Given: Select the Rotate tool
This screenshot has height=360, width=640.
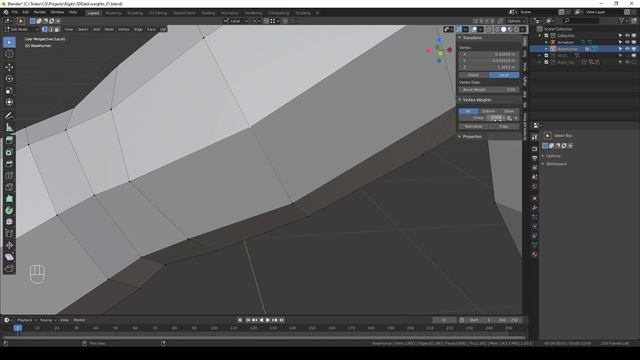Looking at the screenshot, I should 9,79.
